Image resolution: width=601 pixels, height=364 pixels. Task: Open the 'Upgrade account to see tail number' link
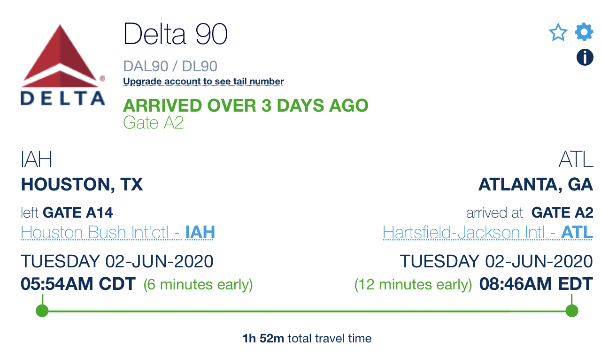pyautogui.click(x=203, y=82)
